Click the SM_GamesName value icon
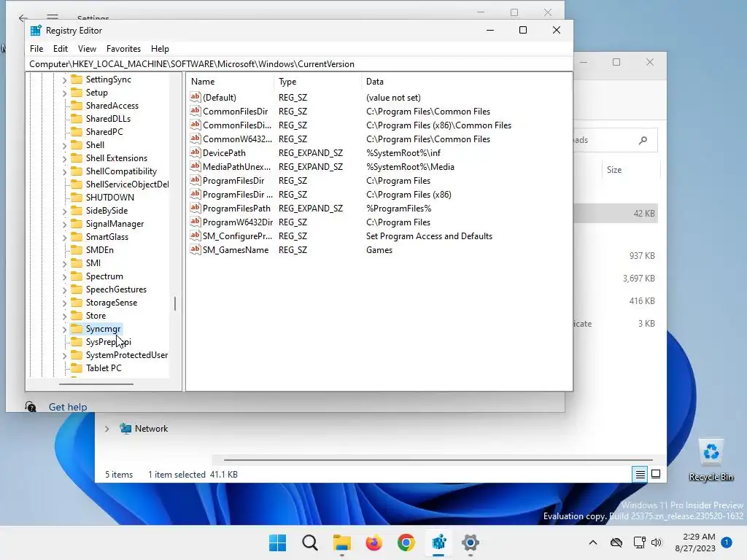The height and width of the screenshot is (560, 747). (196, 249)
